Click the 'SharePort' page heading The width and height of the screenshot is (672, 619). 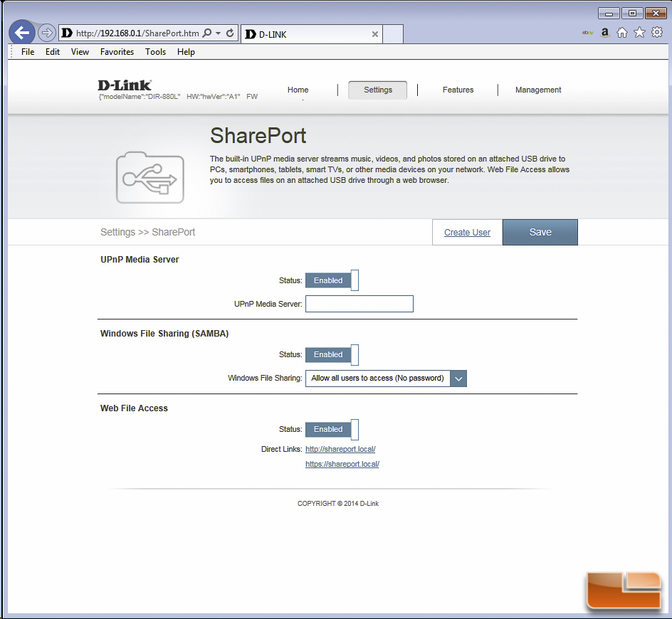coord(258,136)
